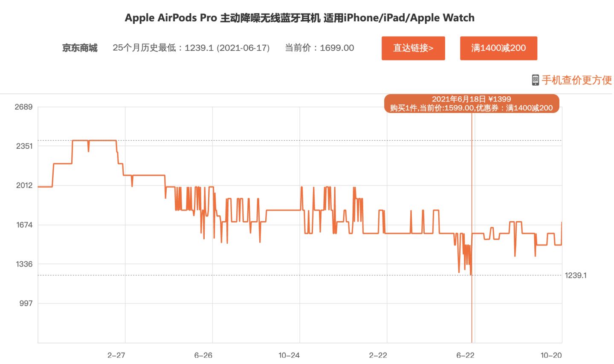The image size is (614, 364).
Task: Click the Apple AirPods Pro product title
Action: tap(299, 17)
